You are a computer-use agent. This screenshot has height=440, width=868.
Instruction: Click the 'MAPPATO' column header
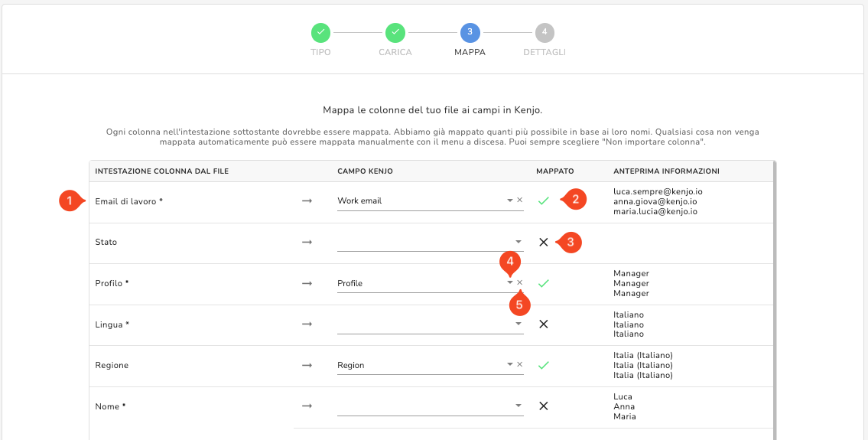(554, 171)
